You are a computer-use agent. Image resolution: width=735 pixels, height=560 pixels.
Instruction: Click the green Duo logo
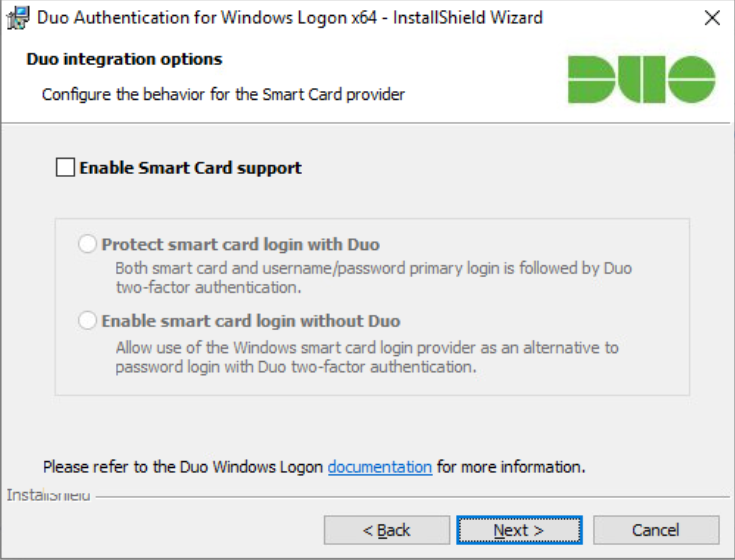[641, 80]
